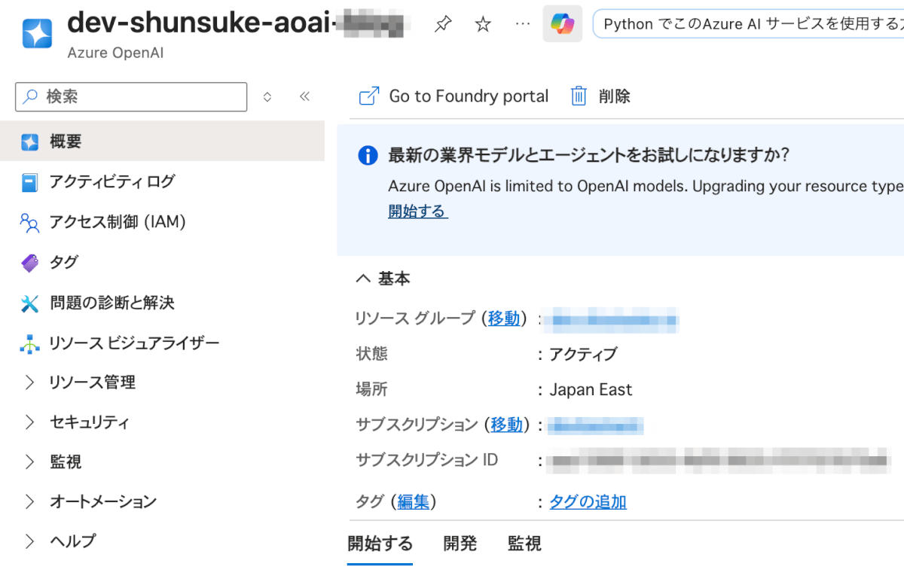This screenshot has height=588, width=904.
Task: Click the 検索 sidebar search field
Action: 139,96
